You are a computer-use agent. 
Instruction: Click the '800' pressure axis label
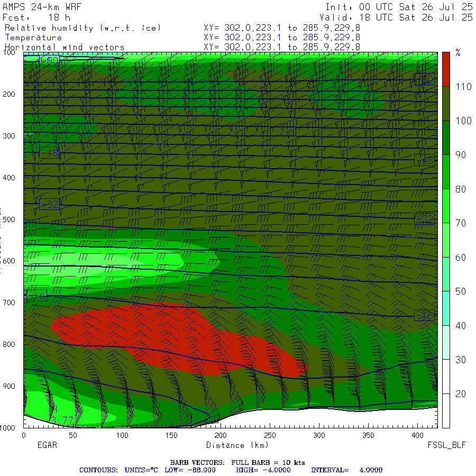pos(9,344)
